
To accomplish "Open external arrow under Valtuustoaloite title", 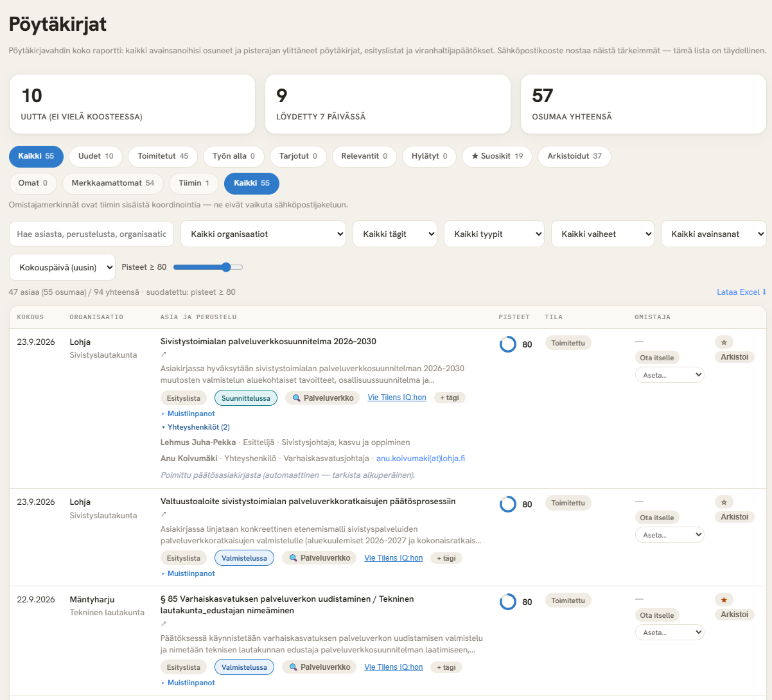I will point(163,514).
